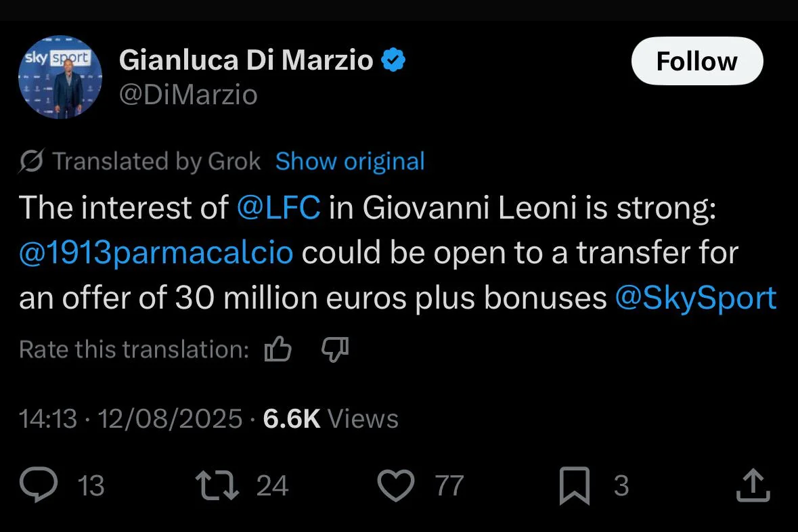Follow Gianluca Di Marzio
The height and width of the screenshot is (532, 798).
click(x=697, y=61)
